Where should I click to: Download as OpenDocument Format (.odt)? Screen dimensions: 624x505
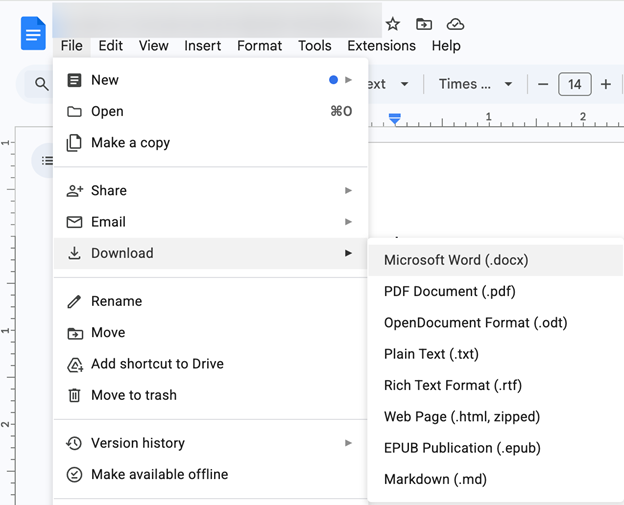[495, 323]
